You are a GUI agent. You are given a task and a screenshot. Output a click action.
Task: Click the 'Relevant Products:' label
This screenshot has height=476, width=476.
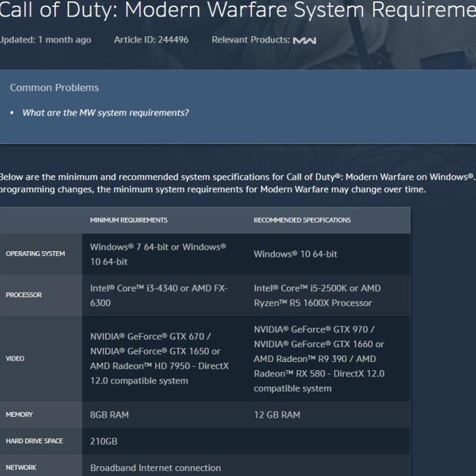pyautogui.click(x=251, y=40)
